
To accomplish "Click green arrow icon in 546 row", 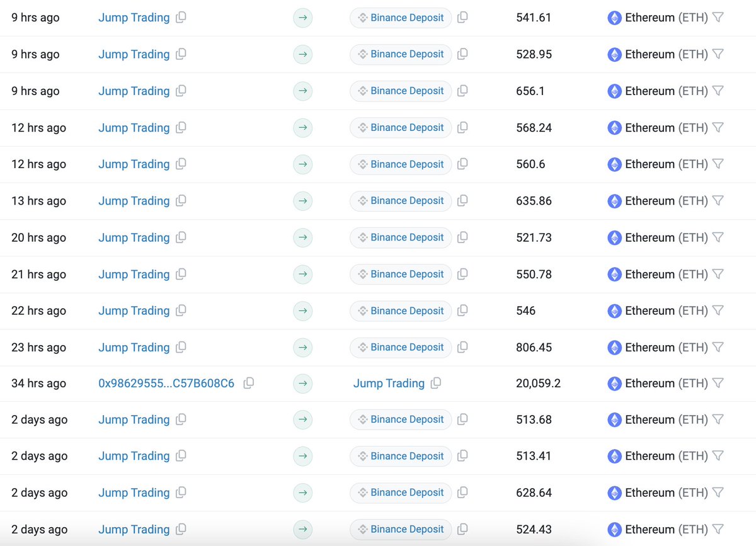I will 303,310.
